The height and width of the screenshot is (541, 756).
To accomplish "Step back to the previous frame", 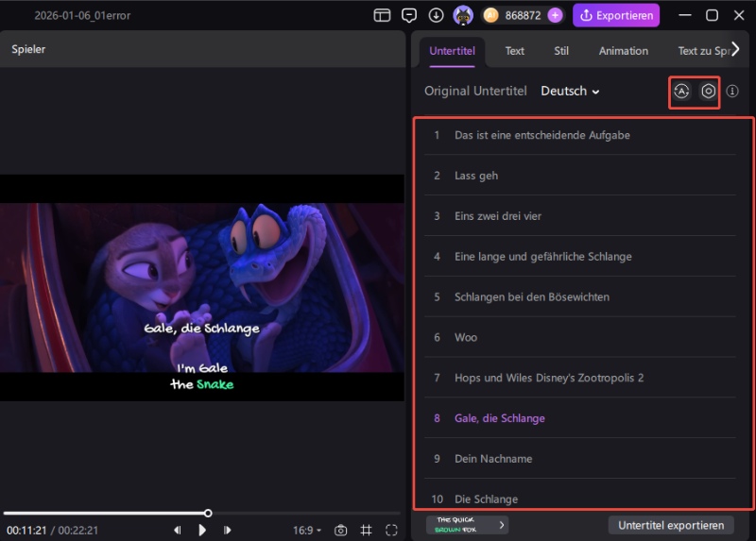I will pyautogui.click(x=178, y=530).
